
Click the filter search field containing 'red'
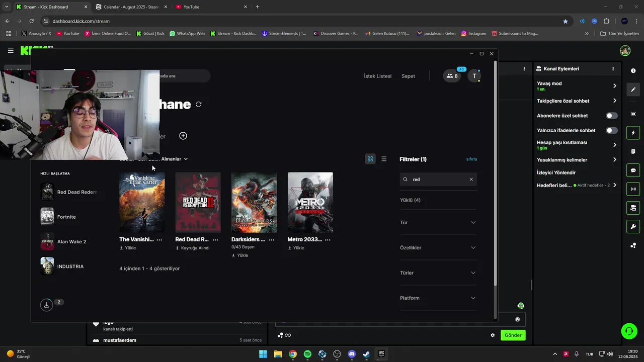(438, 179)
